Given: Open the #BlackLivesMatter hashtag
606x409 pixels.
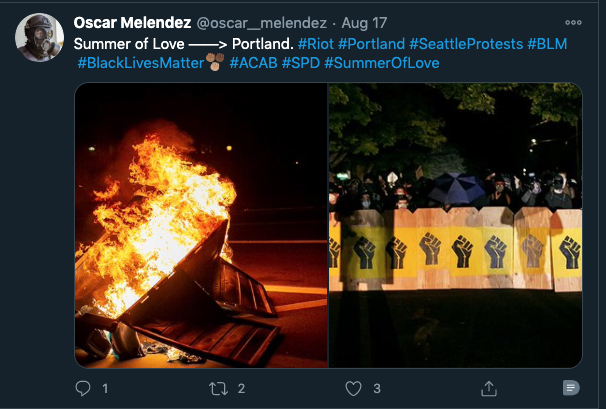Looking at the screenshot, I should point(140,63).
